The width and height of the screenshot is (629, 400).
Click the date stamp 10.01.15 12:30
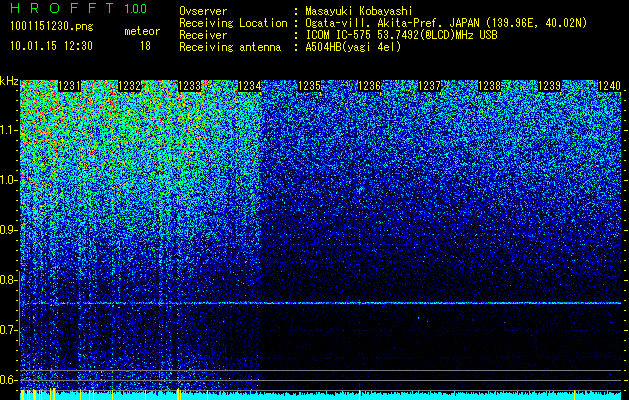(x=51, y=46)
